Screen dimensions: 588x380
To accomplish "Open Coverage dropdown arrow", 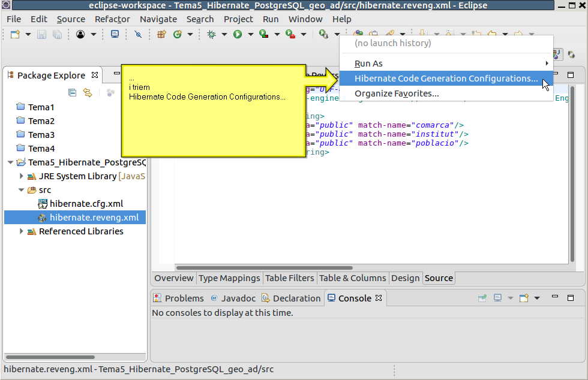I will 277,35.
